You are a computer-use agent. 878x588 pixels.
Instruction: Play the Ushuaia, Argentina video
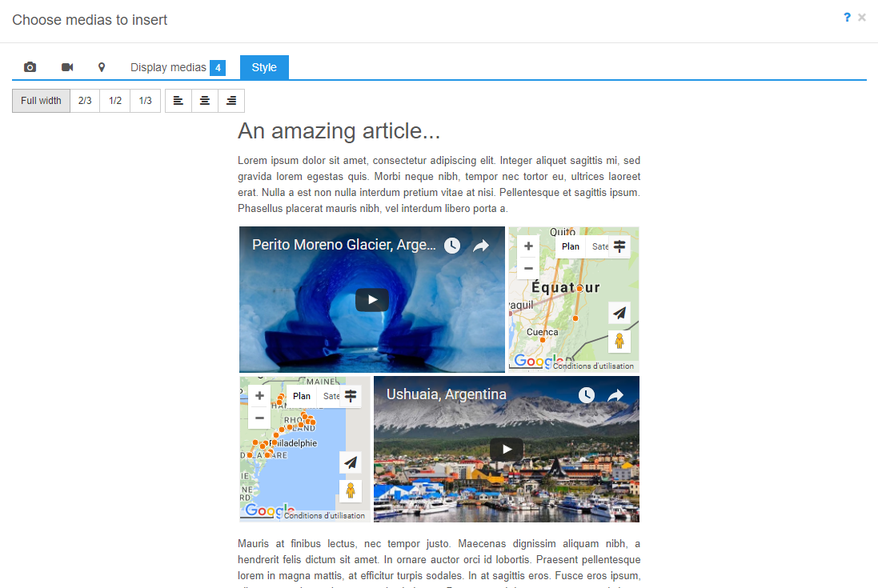[x=507, y=449]
